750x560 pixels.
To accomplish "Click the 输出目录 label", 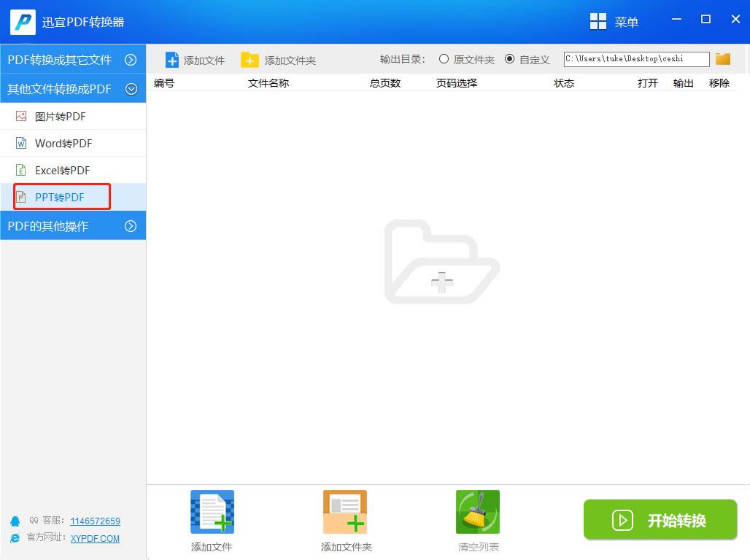I will click(x=402, y=59).
